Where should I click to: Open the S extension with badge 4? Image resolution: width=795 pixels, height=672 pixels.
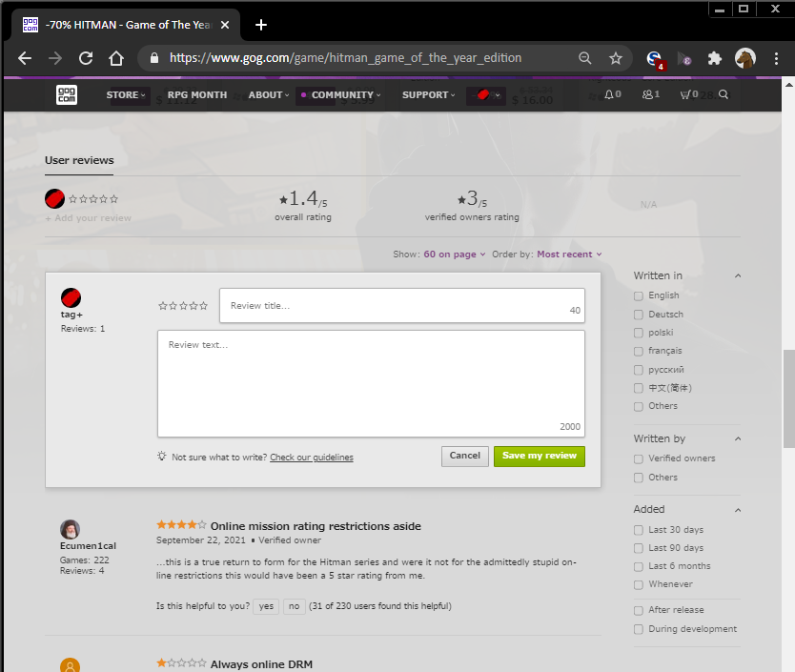[655, 59]
